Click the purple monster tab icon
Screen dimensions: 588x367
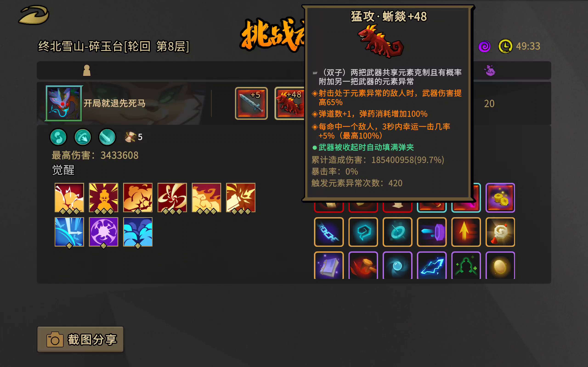(x=490, y=70)
